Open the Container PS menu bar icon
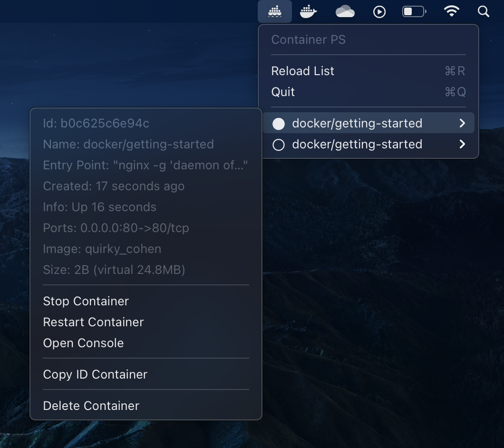The width and height of the screenshot is (504, 448). click(x=274, y=11)
